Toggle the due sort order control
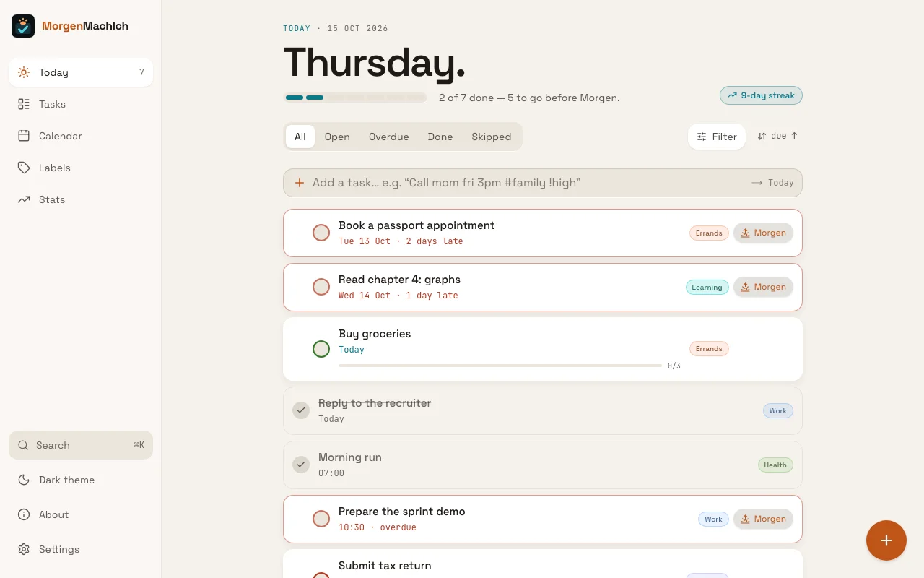924x578 pixels. [777, 136]
